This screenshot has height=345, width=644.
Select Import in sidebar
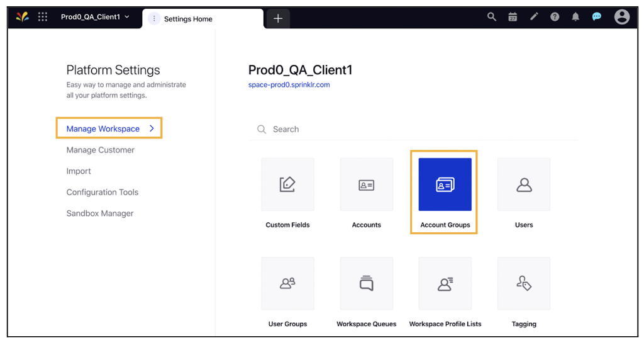click(79, 171)
